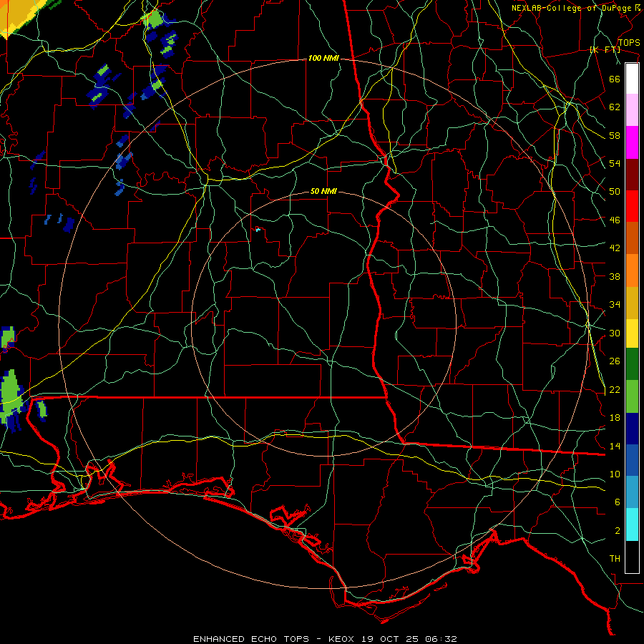Click the dark green legend swatch

632,364
